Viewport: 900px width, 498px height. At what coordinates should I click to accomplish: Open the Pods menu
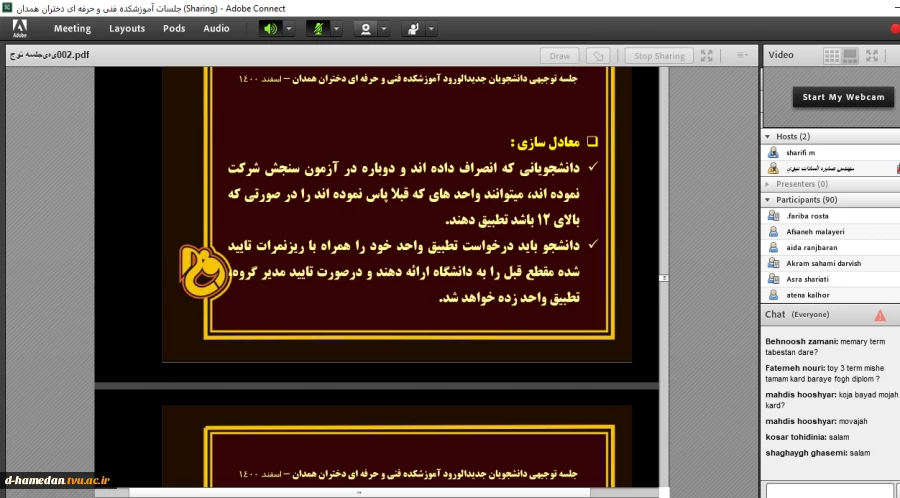tap(174, 29)
